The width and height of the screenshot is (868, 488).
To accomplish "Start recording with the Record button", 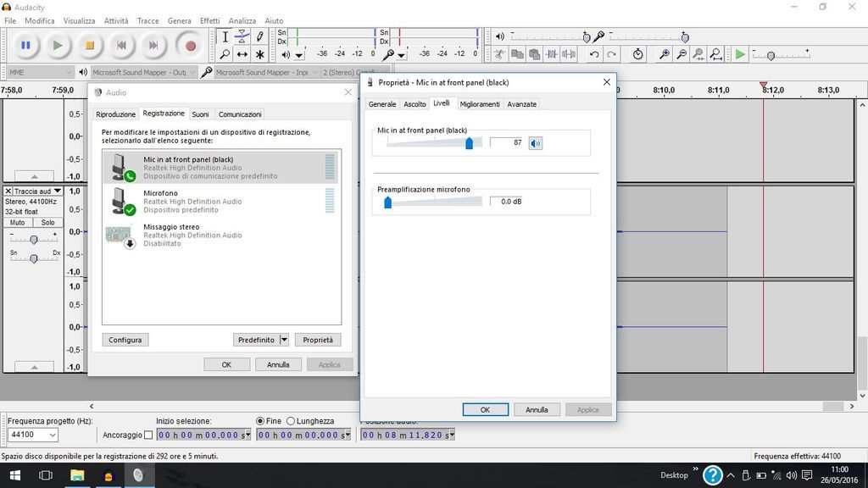I will (191, 46).
